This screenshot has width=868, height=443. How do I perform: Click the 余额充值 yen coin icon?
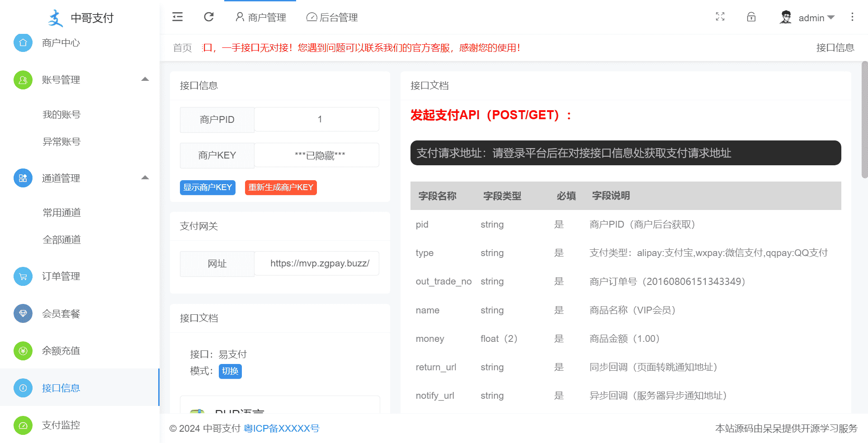click(23, 351)
